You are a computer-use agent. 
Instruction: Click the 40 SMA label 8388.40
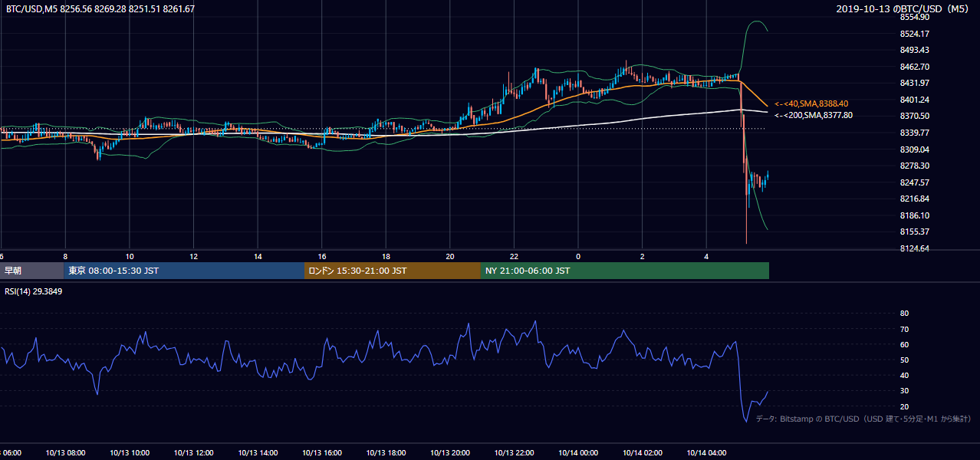811,103
